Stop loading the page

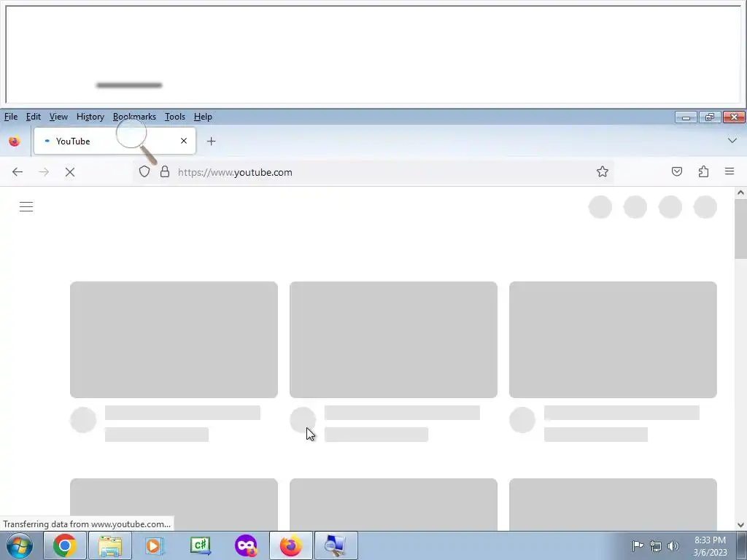[70, 172]
